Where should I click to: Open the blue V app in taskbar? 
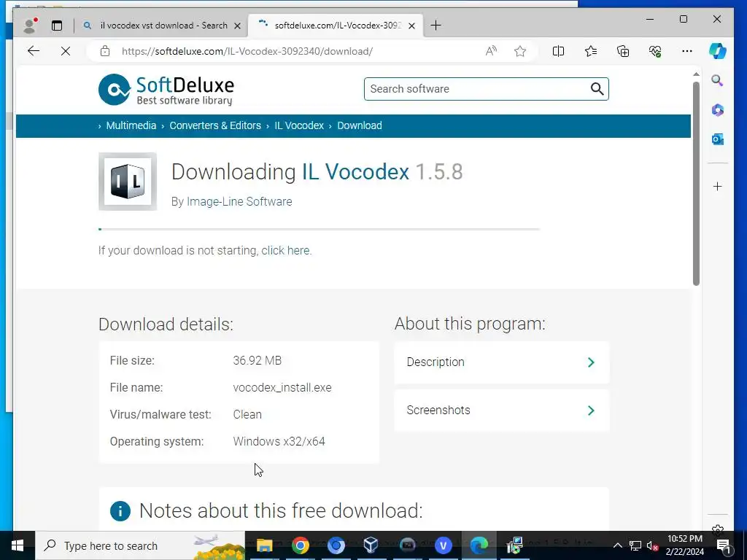443,545
